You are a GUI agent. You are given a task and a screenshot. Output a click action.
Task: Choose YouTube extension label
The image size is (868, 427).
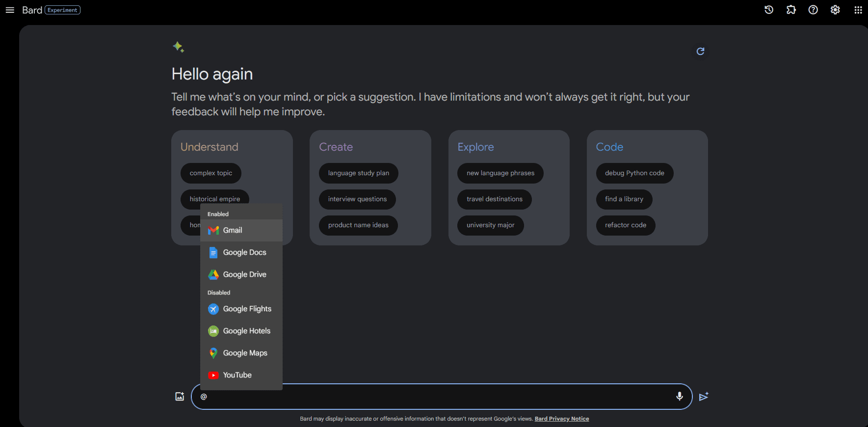237,375
